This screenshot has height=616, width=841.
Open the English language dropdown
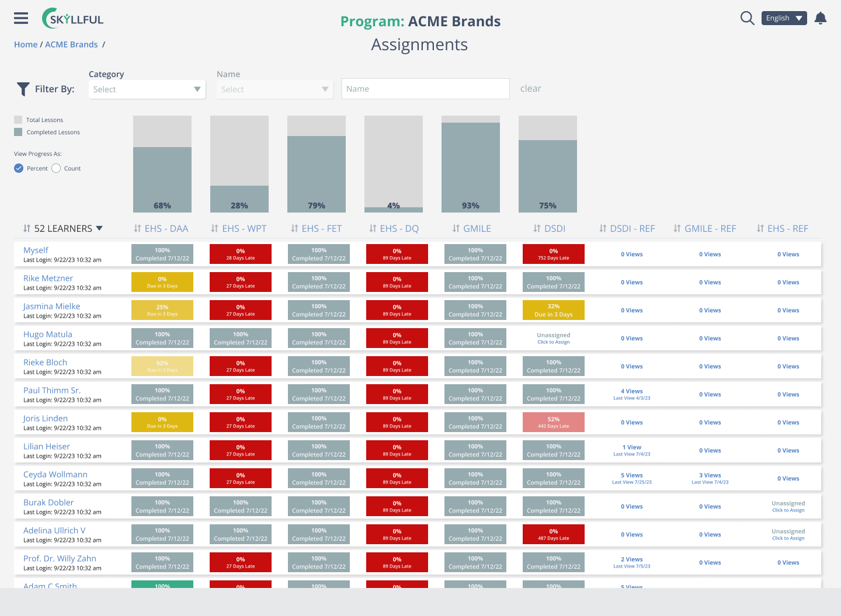[x=784, y=18]
